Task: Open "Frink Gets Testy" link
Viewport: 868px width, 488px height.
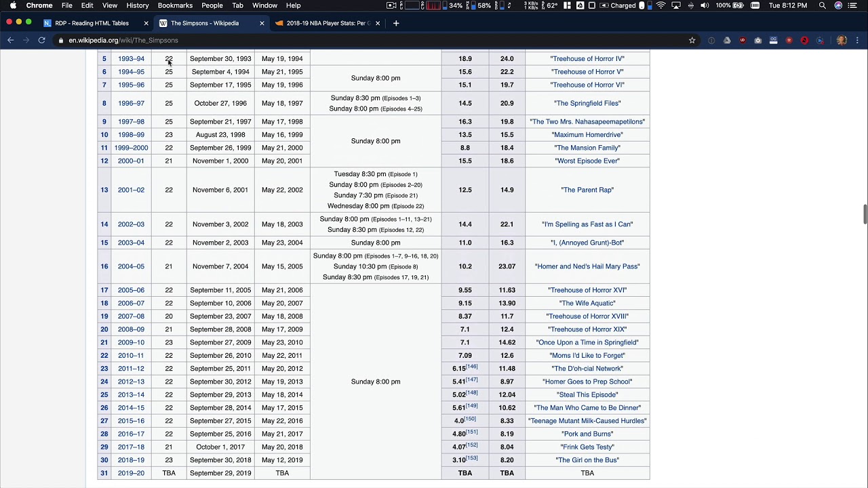Action: click(587, 447)
